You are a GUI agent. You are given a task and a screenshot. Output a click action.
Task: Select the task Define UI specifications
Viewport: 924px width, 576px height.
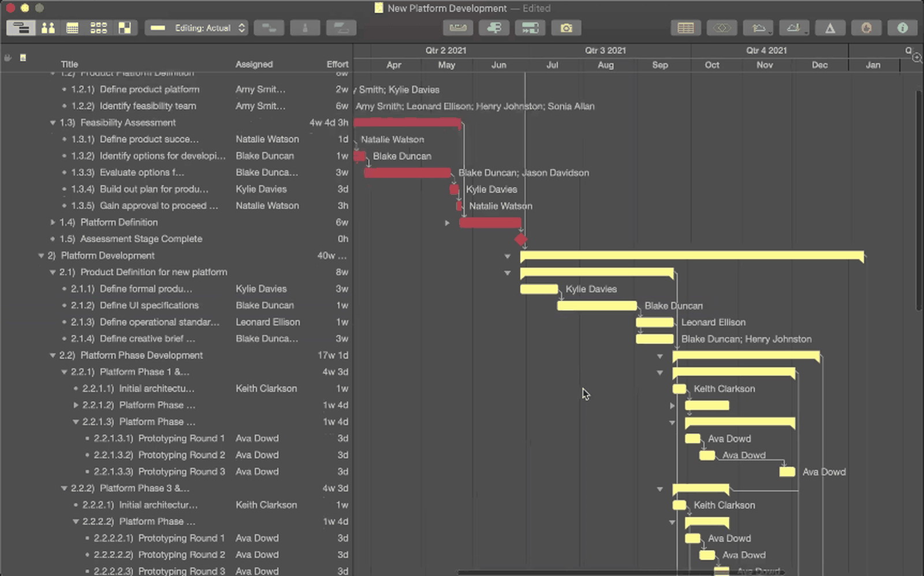[150, 305]
